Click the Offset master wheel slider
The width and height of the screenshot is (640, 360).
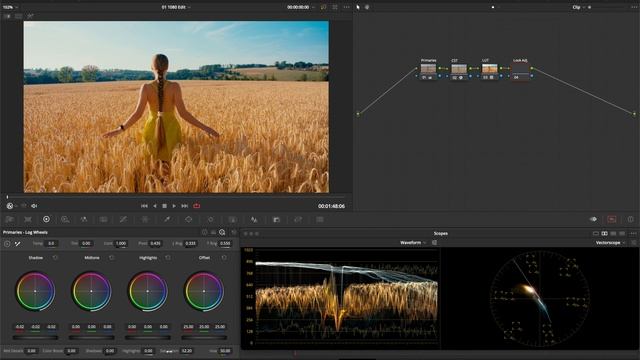[204, 338]
